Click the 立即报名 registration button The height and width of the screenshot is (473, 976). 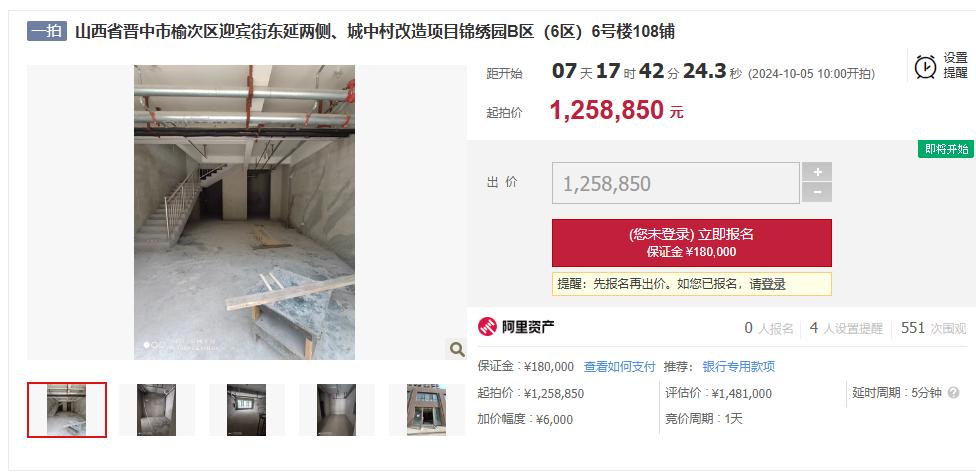(692, 243)
